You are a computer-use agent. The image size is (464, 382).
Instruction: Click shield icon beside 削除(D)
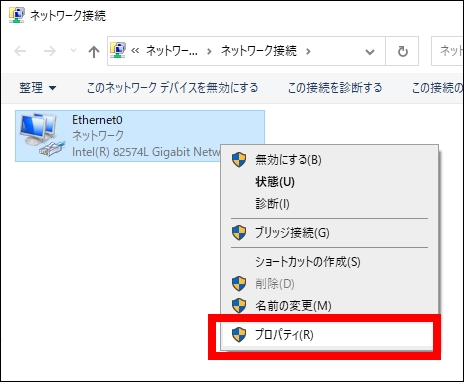239,284
